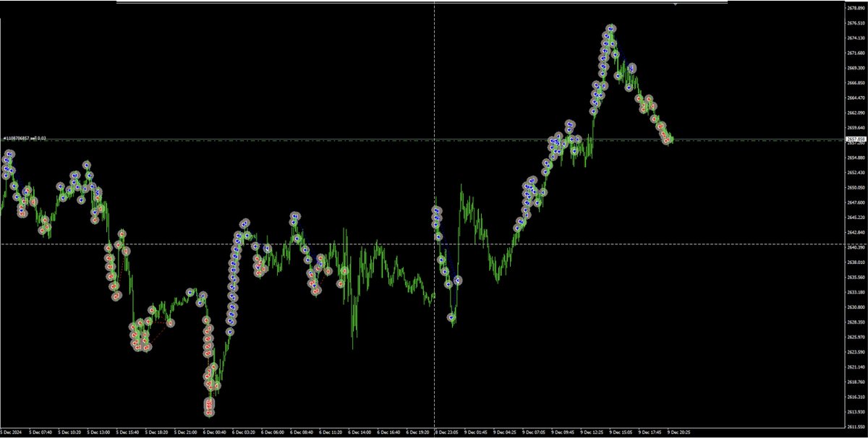
Task: Click the 6 Dec 14:00 time label
Action: [361, 432]
